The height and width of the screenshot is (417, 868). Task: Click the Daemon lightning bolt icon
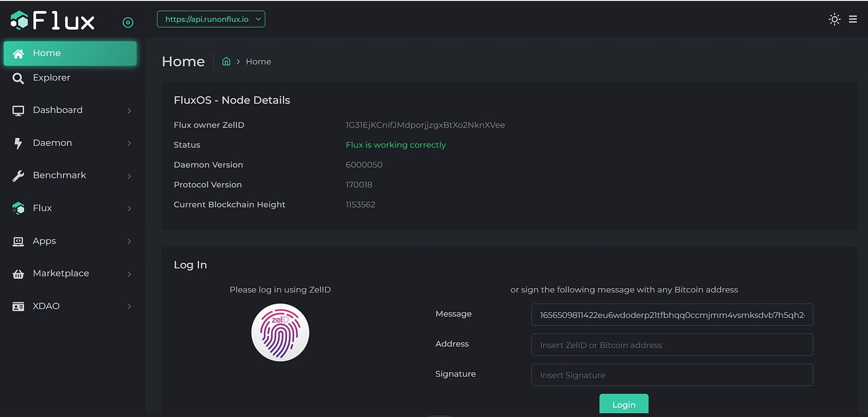(x=19, y=143)
